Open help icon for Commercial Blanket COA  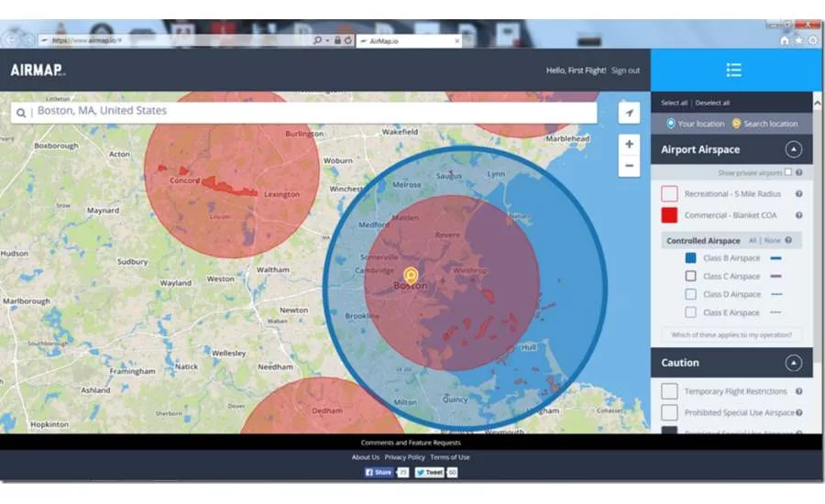[x=798, y=215]
